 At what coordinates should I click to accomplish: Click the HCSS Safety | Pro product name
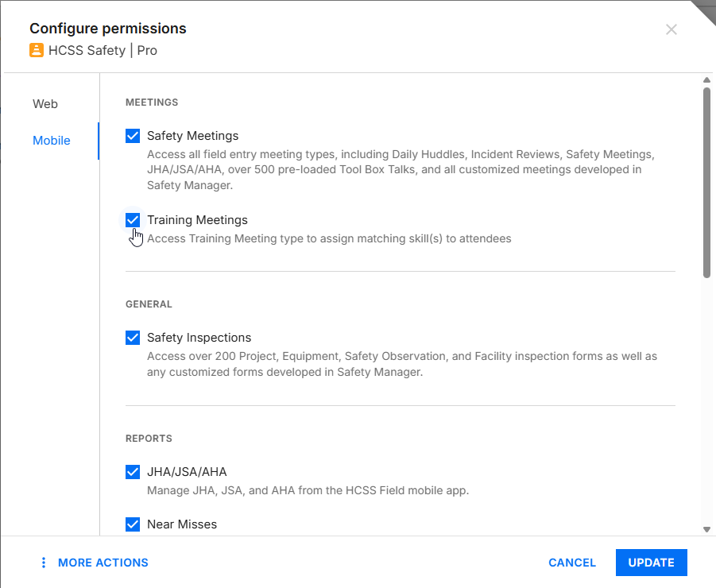tap(103, 50)
